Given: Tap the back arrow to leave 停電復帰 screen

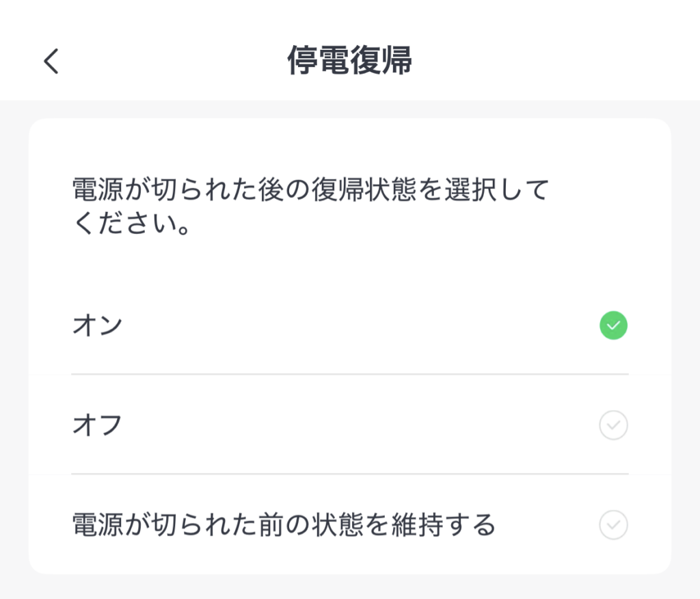Looking at the screenshot, I should 49,61.
